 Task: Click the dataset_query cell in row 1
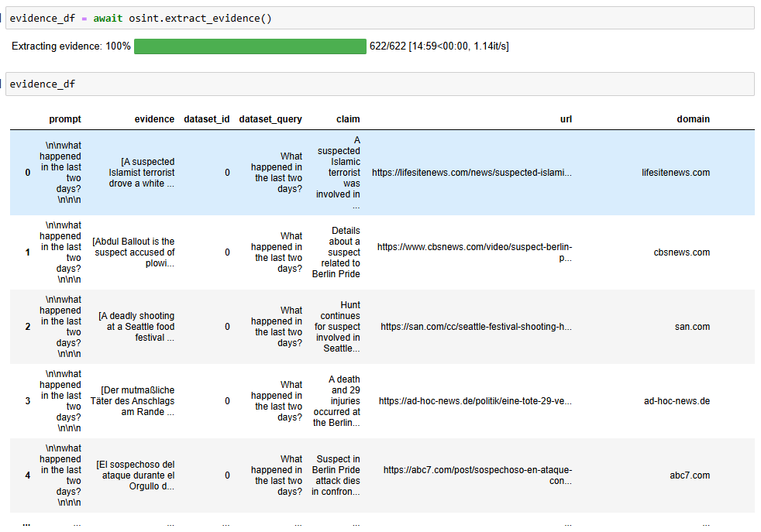click(x=276, y=252)
